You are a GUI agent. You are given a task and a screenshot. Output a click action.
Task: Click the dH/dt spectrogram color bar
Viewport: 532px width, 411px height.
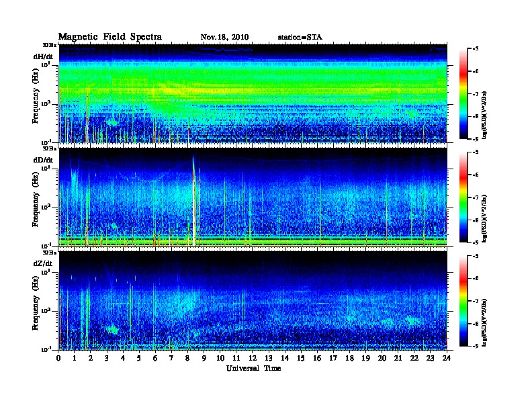(463, 94)
